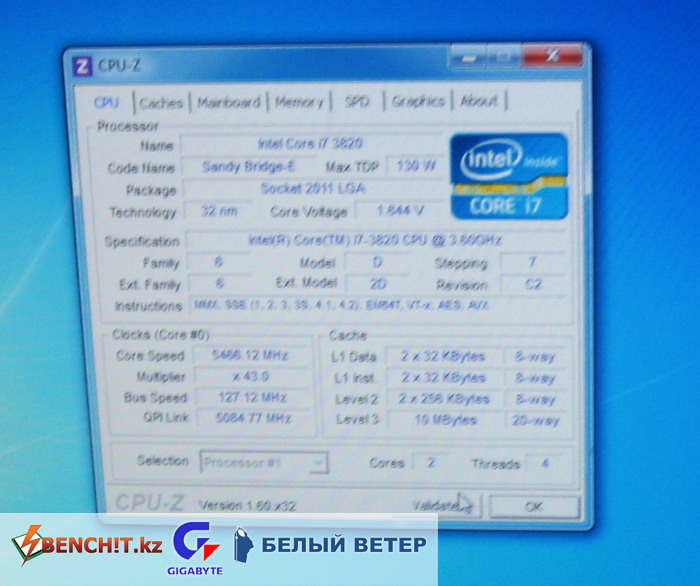Click the CPU-Z title bar app icon
700x586 pixels.
82,66
